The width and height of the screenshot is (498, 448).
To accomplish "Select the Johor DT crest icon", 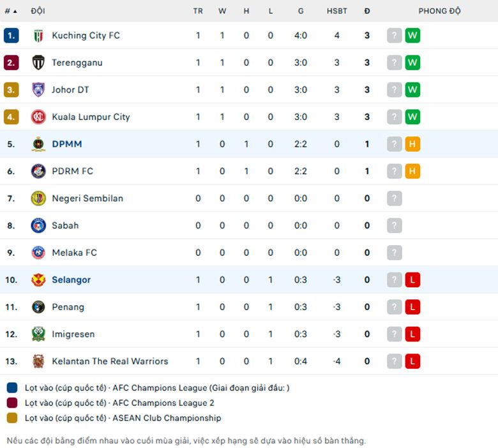I will 38,90.
